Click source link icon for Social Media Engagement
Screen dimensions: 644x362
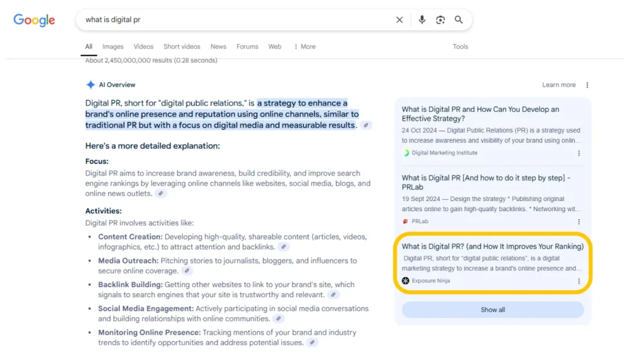(279, 319)
